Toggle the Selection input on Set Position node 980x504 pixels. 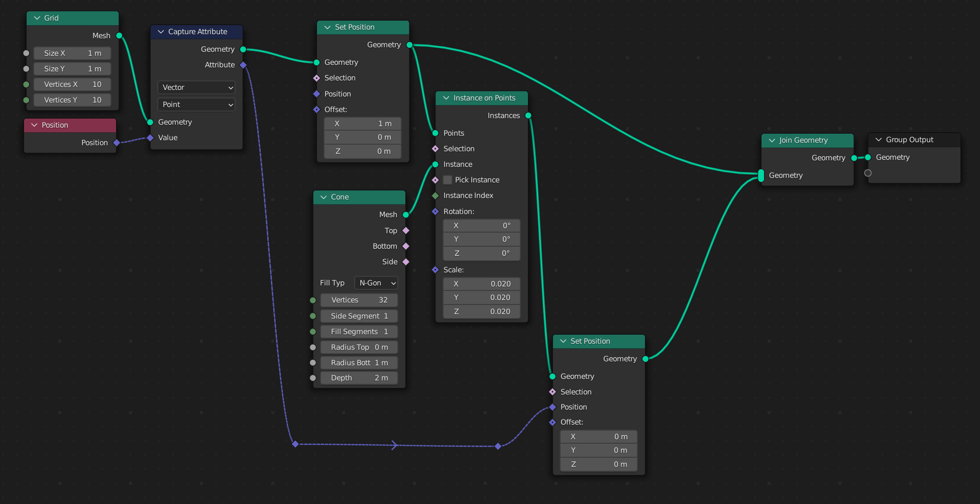(316, 78)
